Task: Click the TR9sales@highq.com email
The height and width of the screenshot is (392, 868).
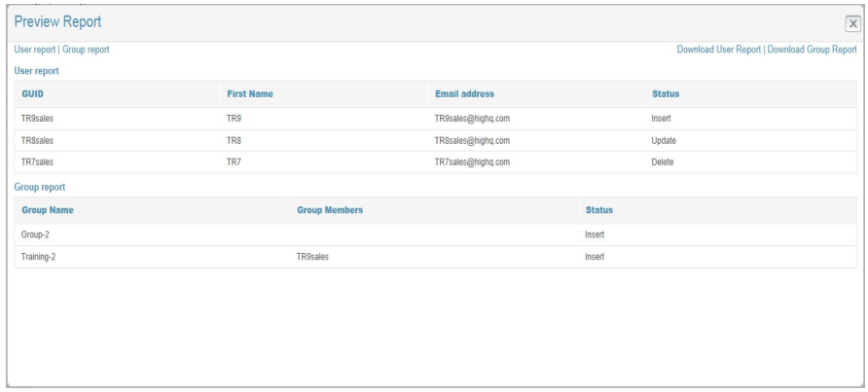Action: [473, 119]
